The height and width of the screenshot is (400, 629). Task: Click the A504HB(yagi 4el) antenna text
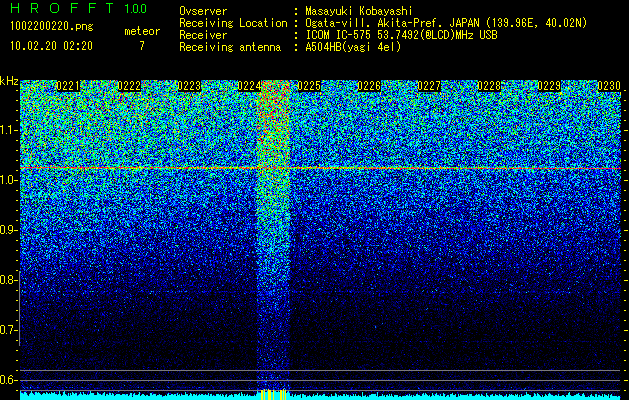353,47
